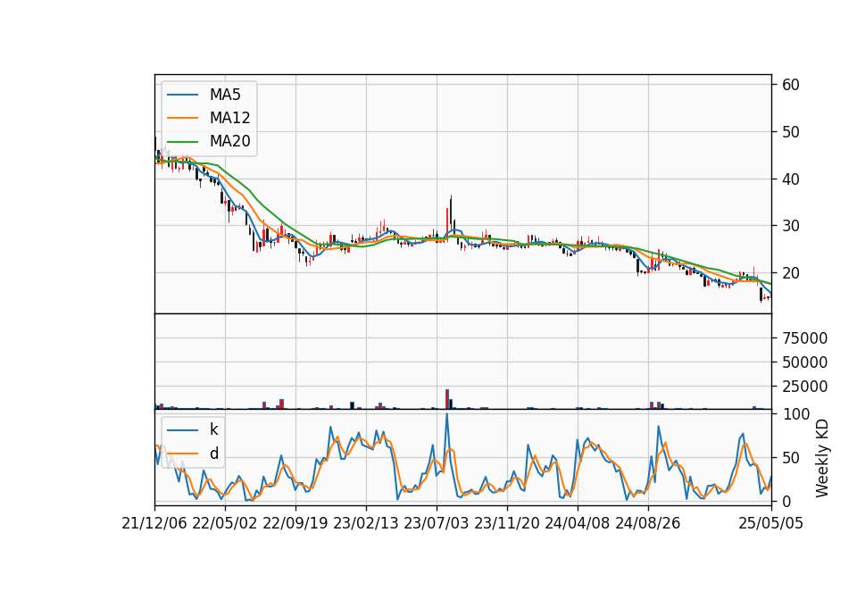Click the volume axis value 75000
This screenshot has width=857, height=616.
click(804, 338)
